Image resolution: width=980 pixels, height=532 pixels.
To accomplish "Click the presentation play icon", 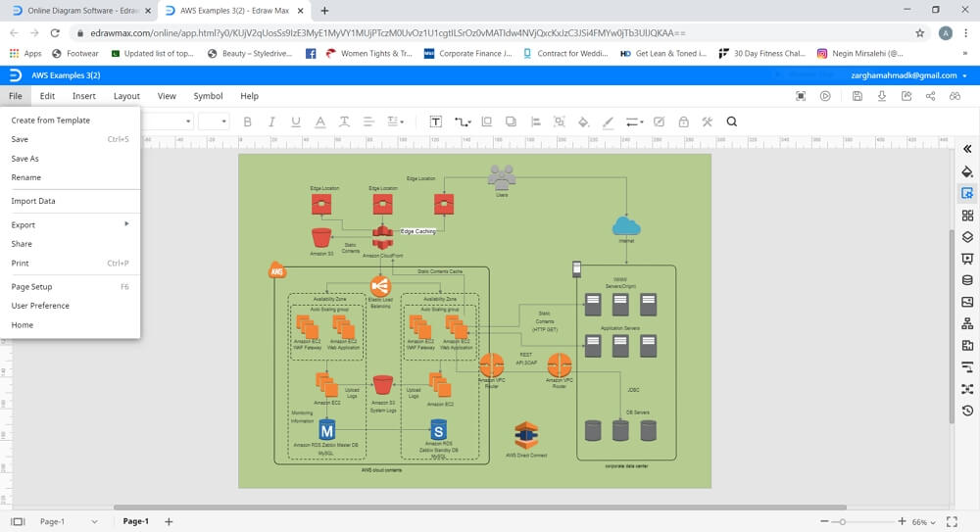I will [825, 96].
